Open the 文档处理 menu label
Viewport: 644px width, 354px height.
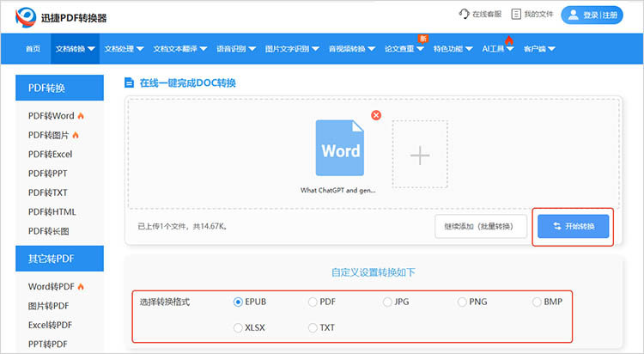tap(119, 49)
